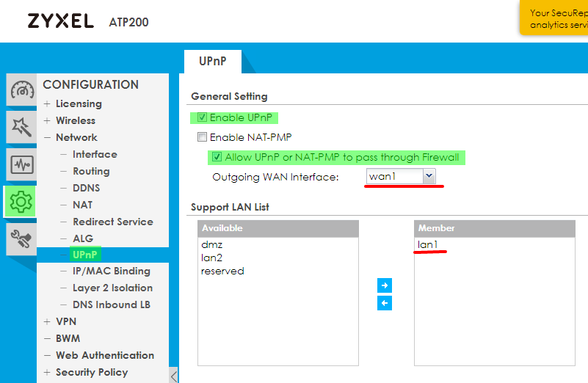Select the UPnP tab header

point(212,61)
